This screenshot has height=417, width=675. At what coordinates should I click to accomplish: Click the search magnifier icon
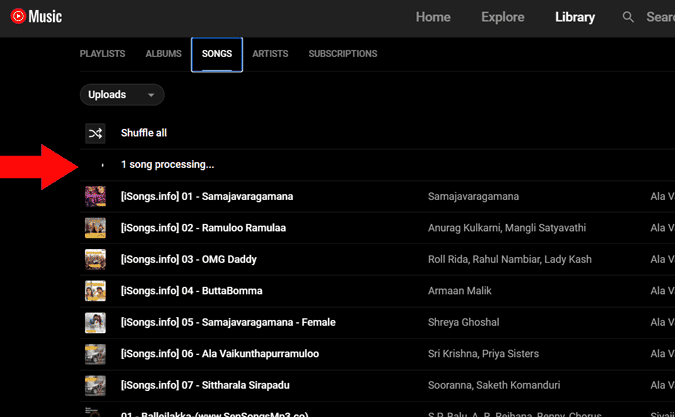coord(628,17)
